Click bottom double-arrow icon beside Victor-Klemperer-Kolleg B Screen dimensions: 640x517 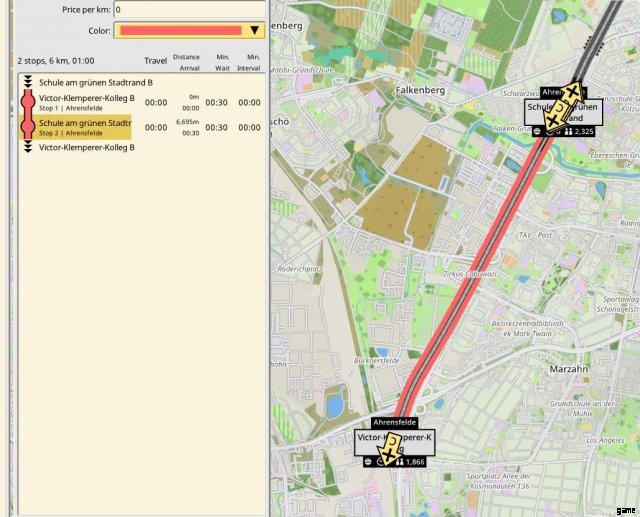[x=28, y=148]
